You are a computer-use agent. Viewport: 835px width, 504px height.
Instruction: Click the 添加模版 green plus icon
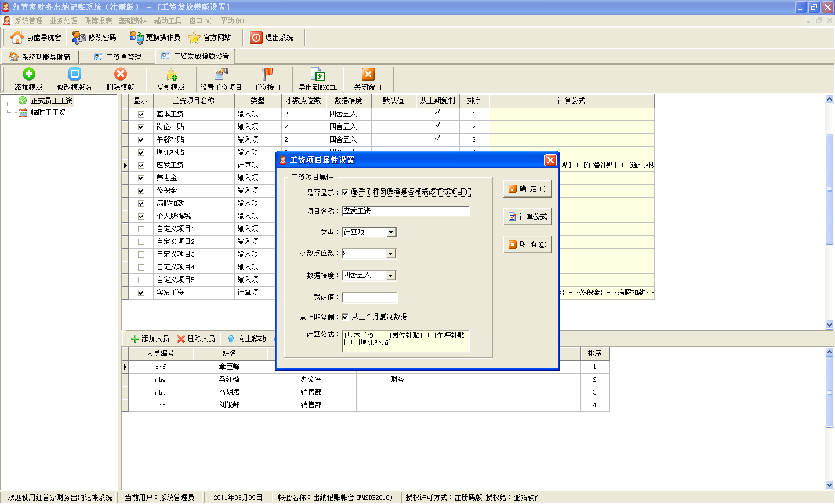click(x=28, y=74)
